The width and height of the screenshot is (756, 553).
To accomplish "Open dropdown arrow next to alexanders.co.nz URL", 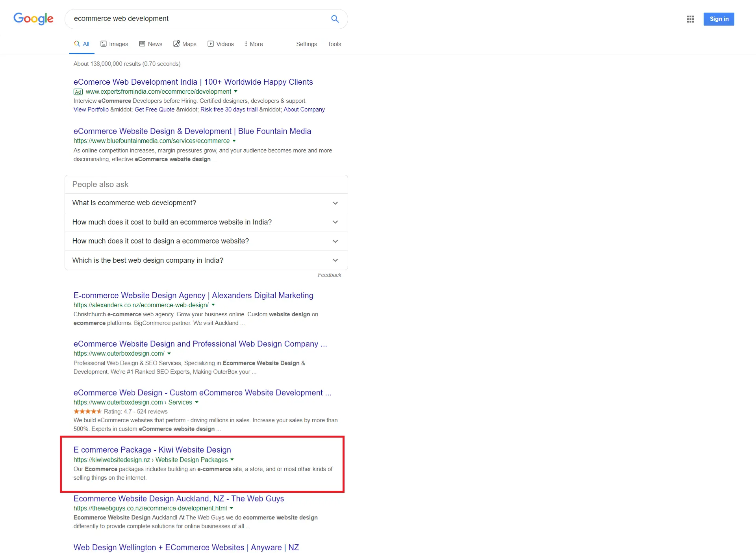I will tap(213, 305).
